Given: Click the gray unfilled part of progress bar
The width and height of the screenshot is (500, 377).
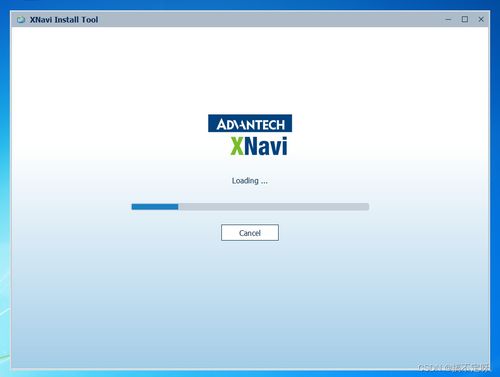Looking at the screenshot, I should click(273, 207).
